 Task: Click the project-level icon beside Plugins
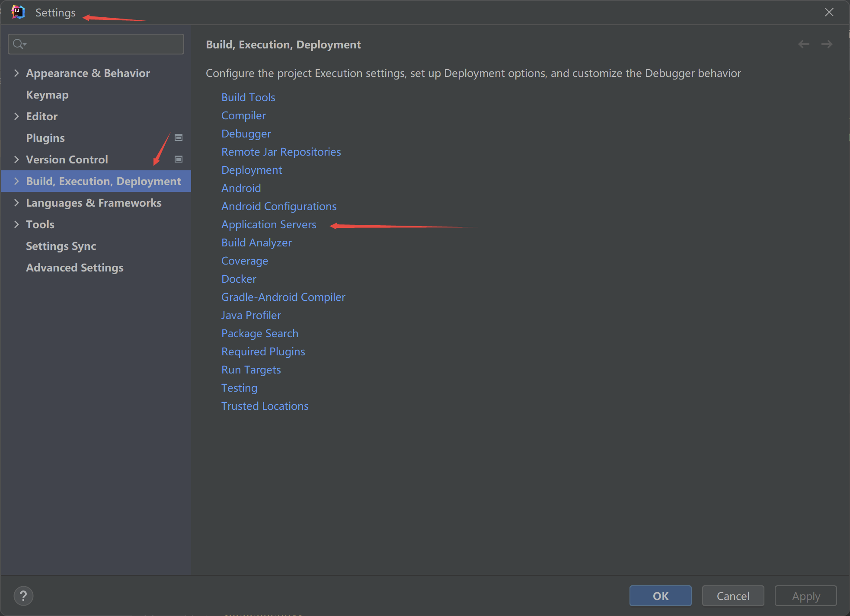pyautogui.click(x=178, y=137)
